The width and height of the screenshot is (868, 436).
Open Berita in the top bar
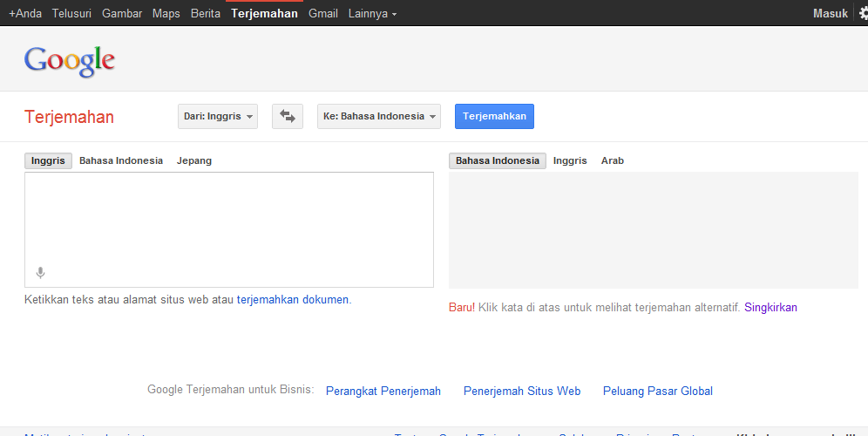pyautogui.click(x=206, y=13)
